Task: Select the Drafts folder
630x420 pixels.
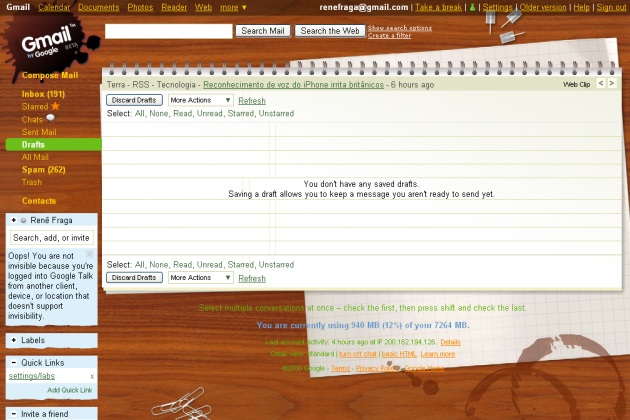Action: [x=53, y=144]
